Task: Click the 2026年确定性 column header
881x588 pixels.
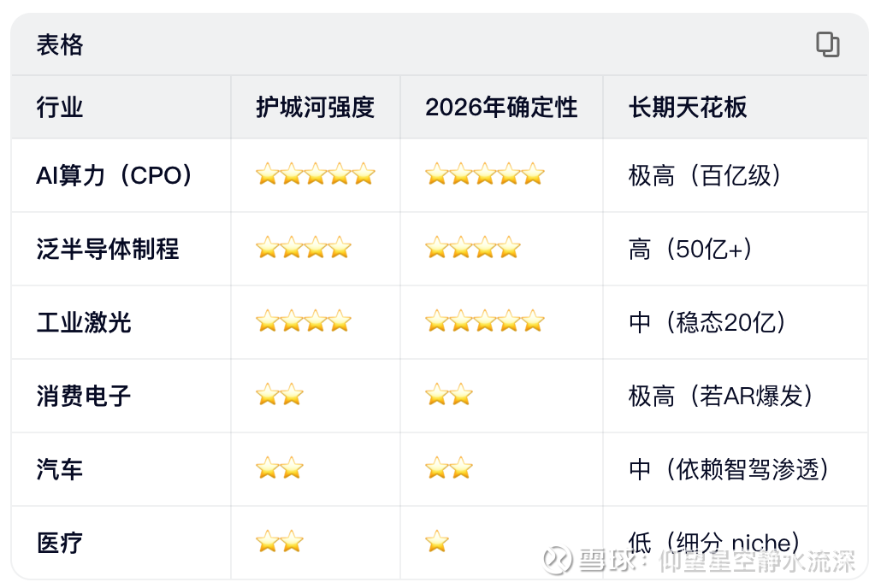Action: coord(501,108)
